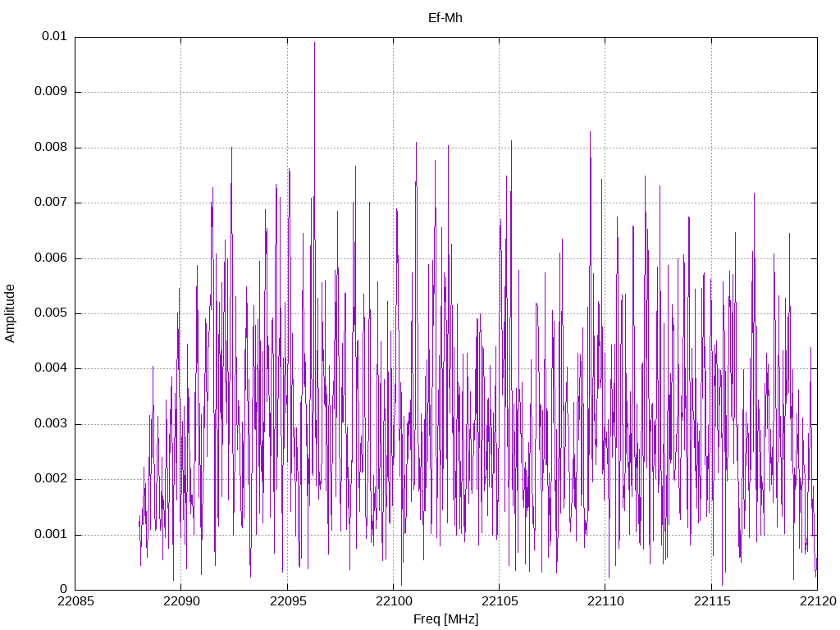
Task: Click the x-axis tick label 22115
Action: [713, 601]
